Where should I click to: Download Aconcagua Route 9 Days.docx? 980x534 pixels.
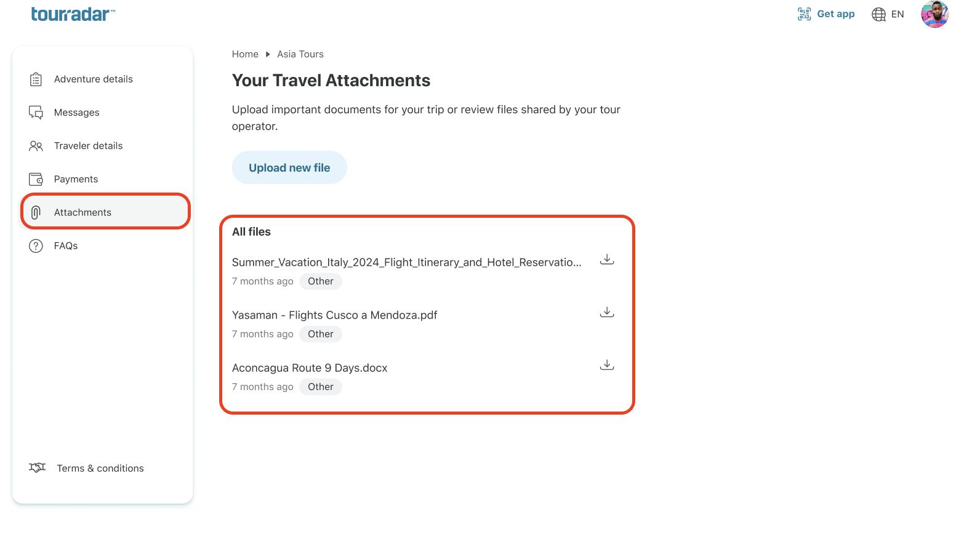tap(607, 365)
